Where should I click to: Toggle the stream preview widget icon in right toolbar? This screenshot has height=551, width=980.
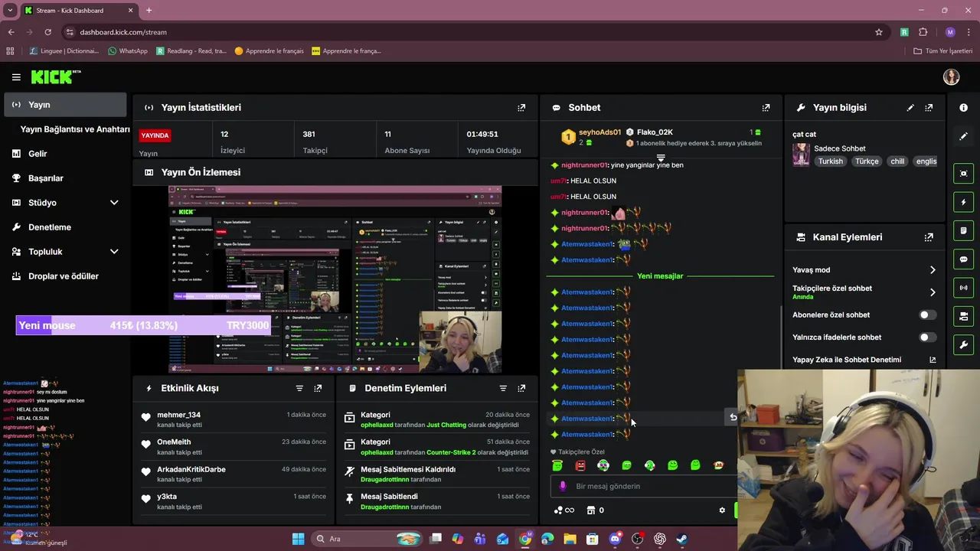(x=963, y=174)
